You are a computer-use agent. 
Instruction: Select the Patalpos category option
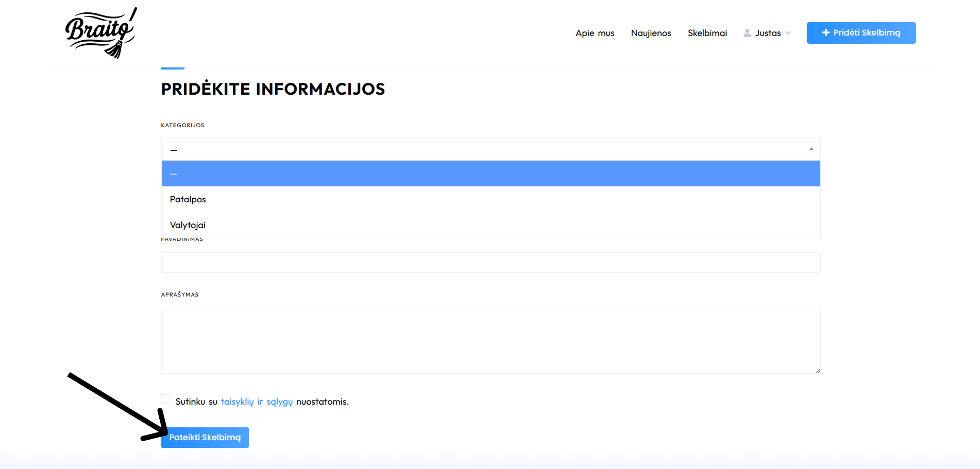[188, 199]
